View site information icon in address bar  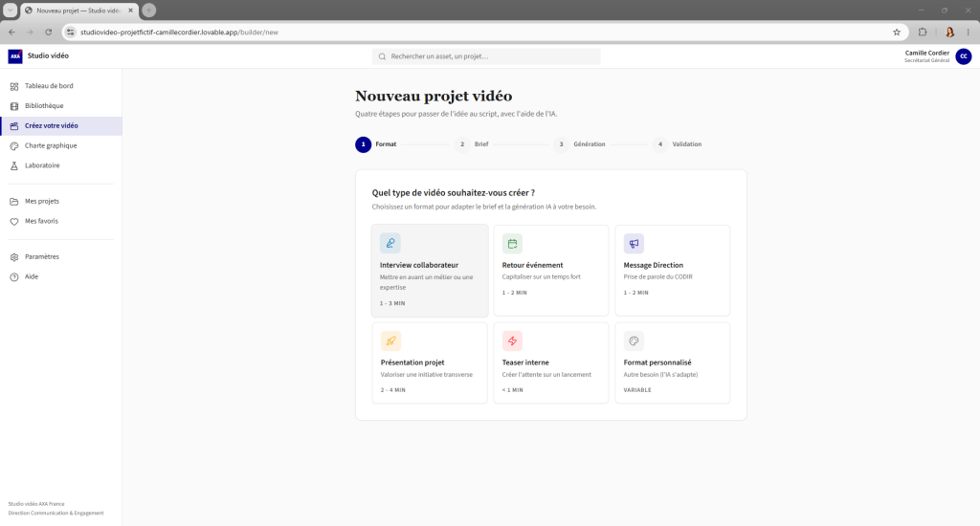click(x=71, y=33)
